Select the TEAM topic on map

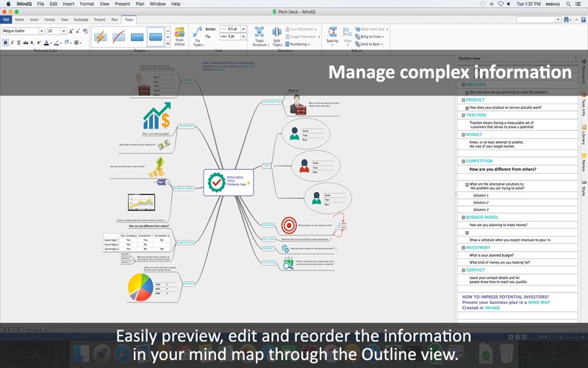coord(266,166)
